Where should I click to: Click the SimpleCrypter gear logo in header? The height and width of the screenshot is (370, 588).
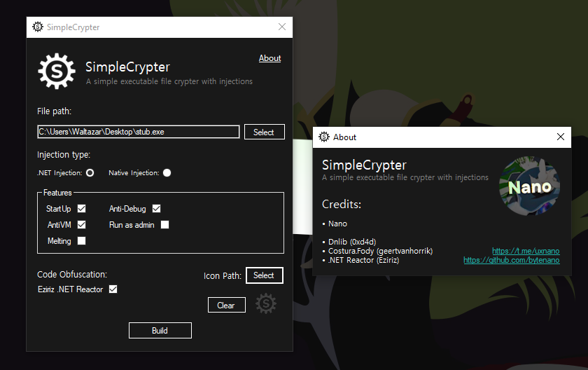coord(57,71)
